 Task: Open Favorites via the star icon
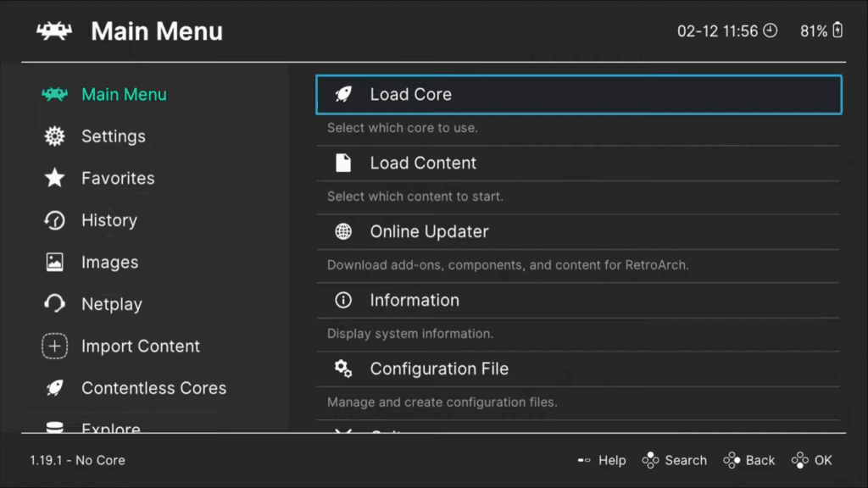click(54, 178)
